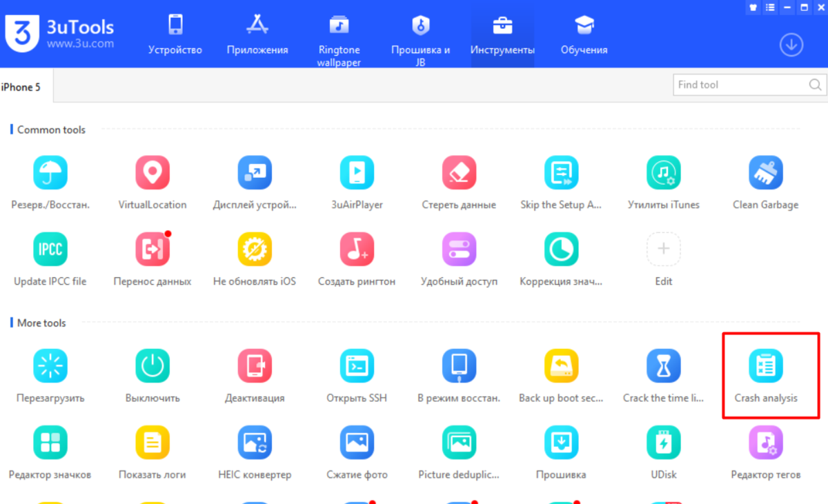Launch the HEIC конвертер tool
Viewport: 828px width, 504px height.
coord(255,443)
